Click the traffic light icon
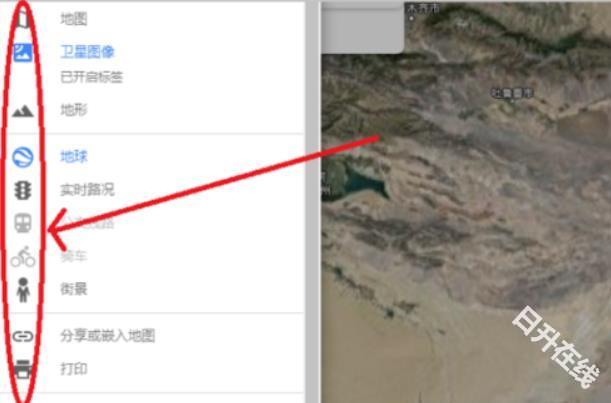The width and height of the screenshot is (611, 403). [23, 190]
